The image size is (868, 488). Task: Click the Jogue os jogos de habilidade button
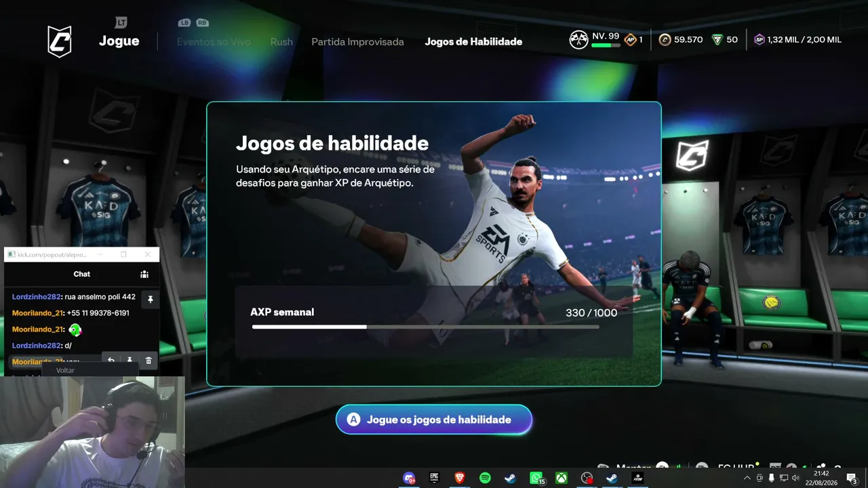pos(434,420)
